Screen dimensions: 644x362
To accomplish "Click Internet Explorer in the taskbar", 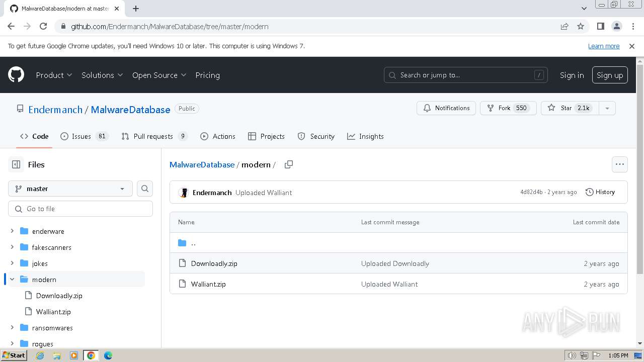I will (x=40, y=355).
